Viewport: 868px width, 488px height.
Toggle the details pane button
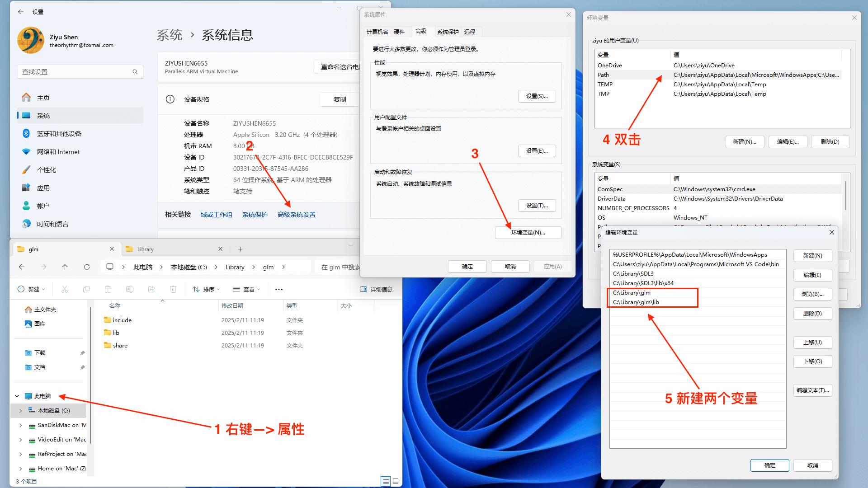click(x=376, y=289)
